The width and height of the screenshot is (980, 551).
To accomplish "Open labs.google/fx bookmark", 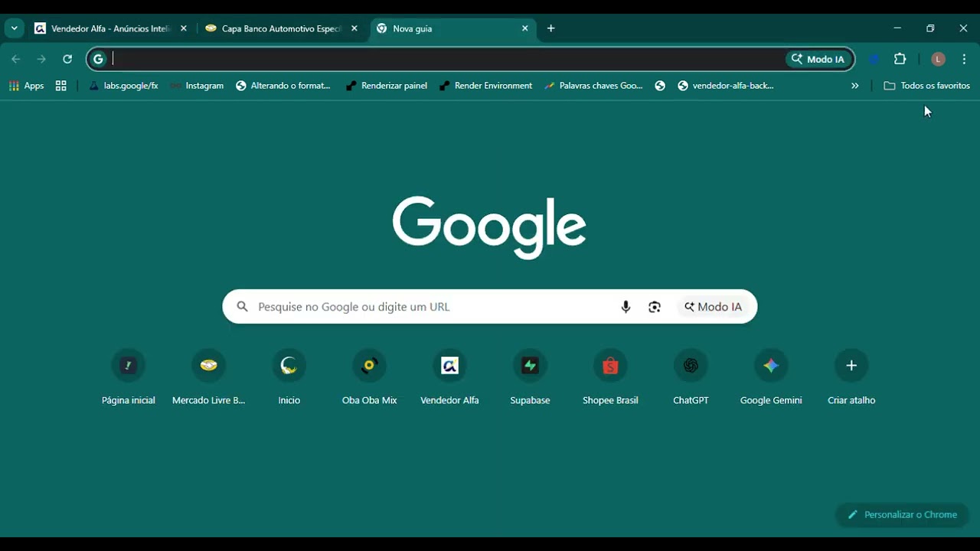I will tap(123, 86).
